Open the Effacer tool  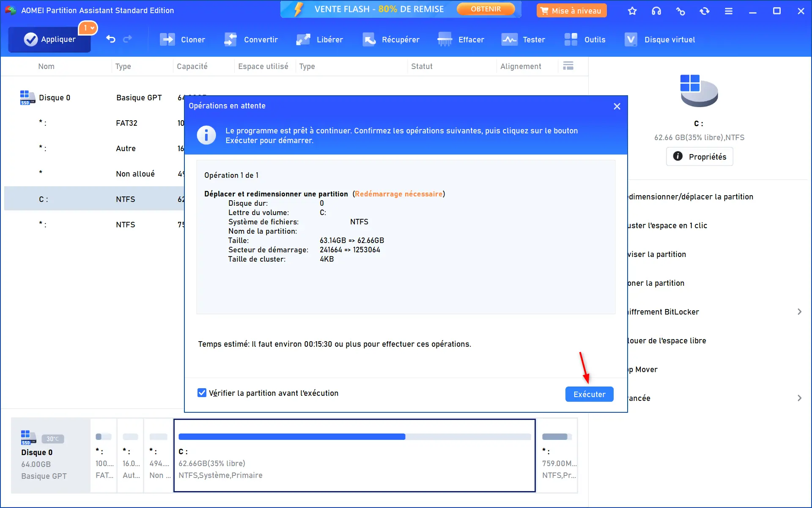(x=461, y=39)
